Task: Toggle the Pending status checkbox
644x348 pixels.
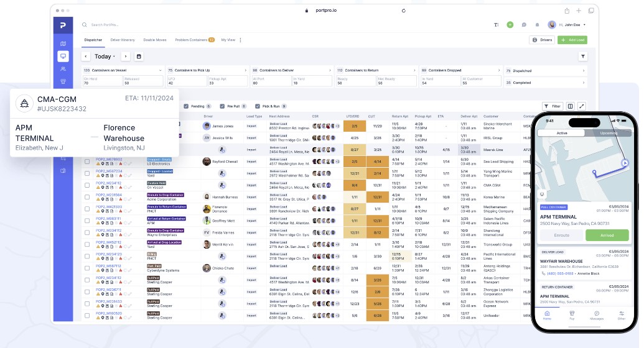Action: (x=186, y=106)
